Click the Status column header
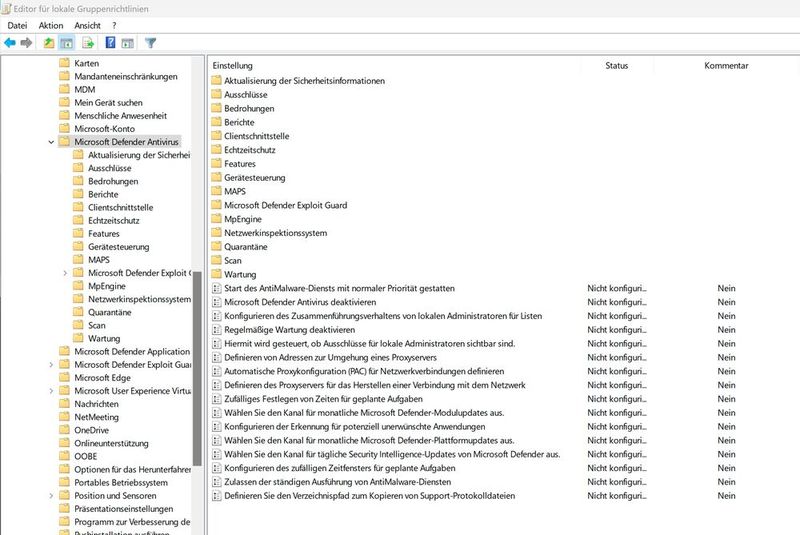Image resolution: width=800 pixels, height=535 pixels. coord(617,66)
